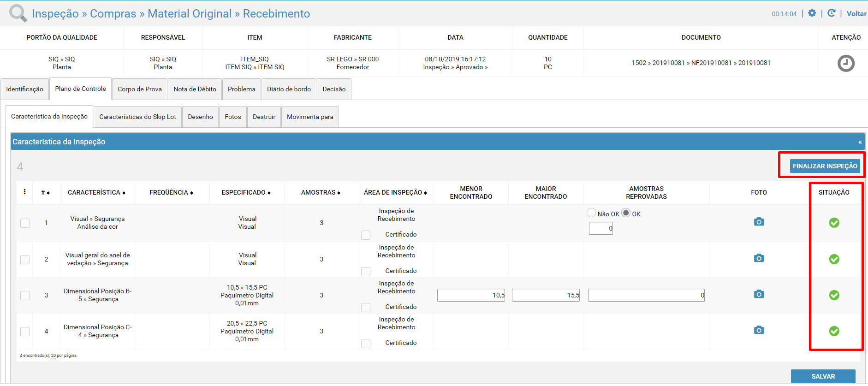Tick Certificado checkbox in row 1

point(366,235)
